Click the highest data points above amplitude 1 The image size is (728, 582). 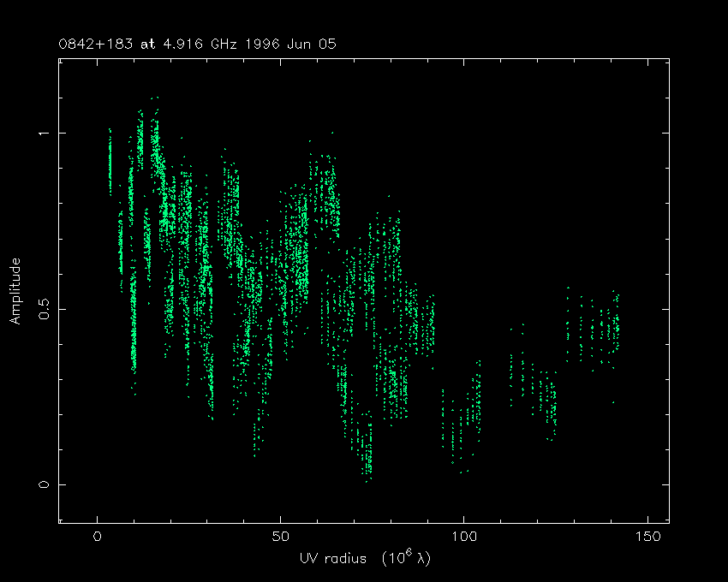pyautogui.click(x=154, y=107)
